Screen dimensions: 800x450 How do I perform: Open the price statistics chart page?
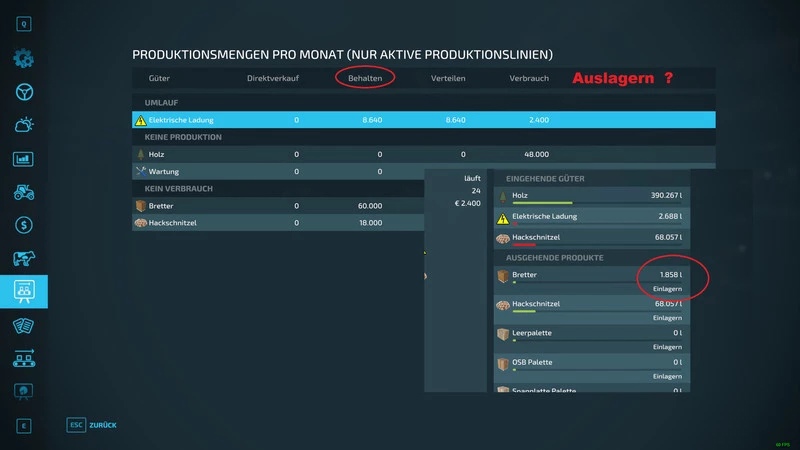click(x=24, y=159)
